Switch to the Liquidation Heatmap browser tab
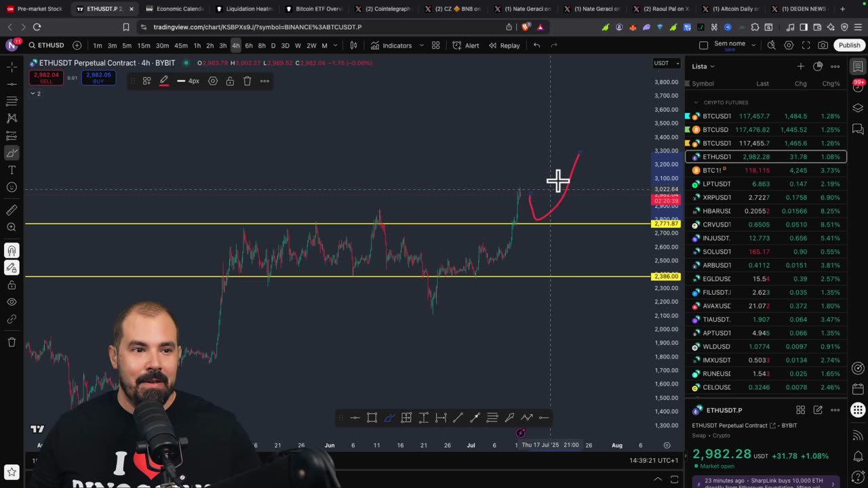 click(244, 9)
